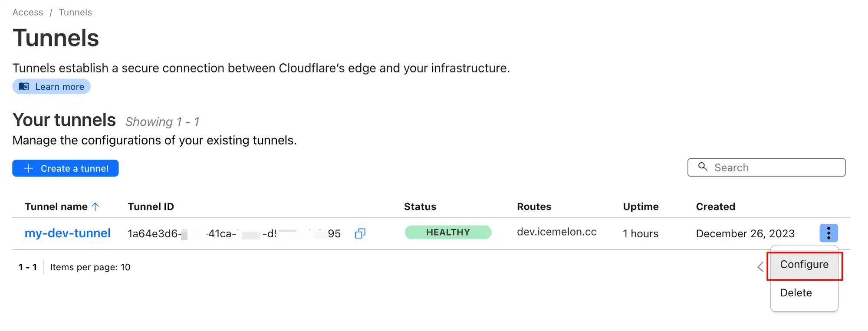Go to previous page with left chevron
The height and width of the screenshot is (331, 868).
760,267
